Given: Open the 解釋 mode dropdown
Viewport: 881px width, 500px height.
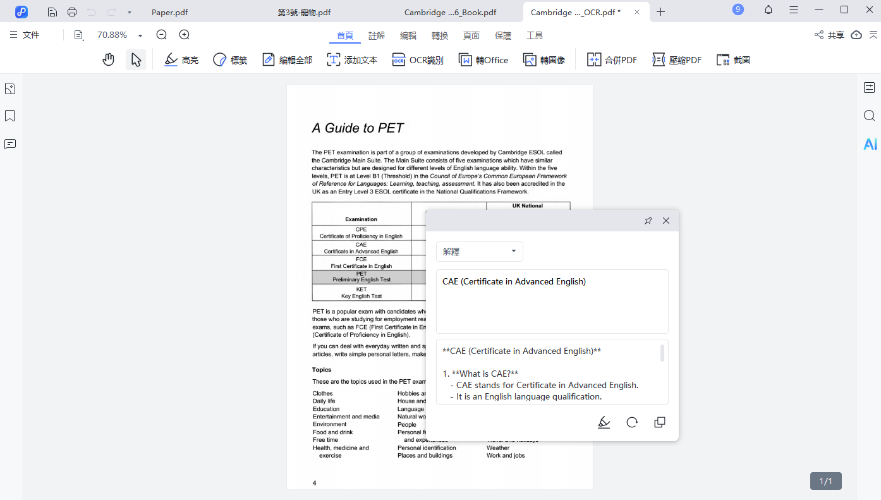Looking at the screenshot, I should pos(480,252).
